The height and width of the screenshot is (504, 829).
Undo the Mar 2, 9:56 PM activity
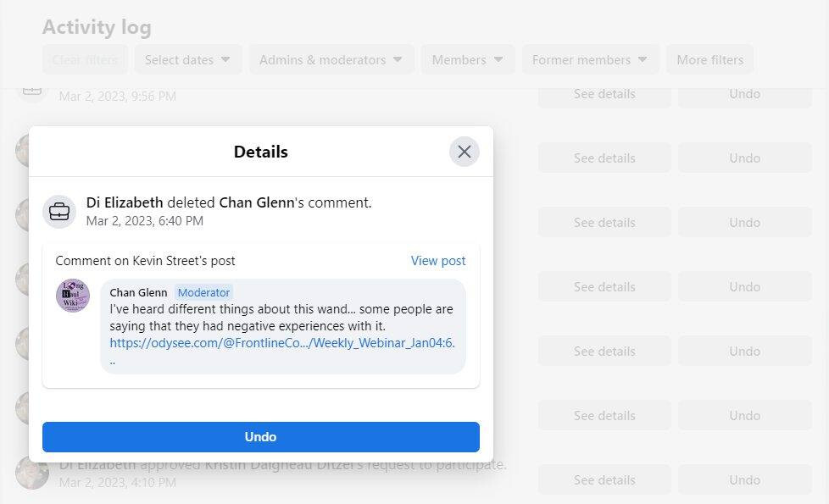pos(744,94)
